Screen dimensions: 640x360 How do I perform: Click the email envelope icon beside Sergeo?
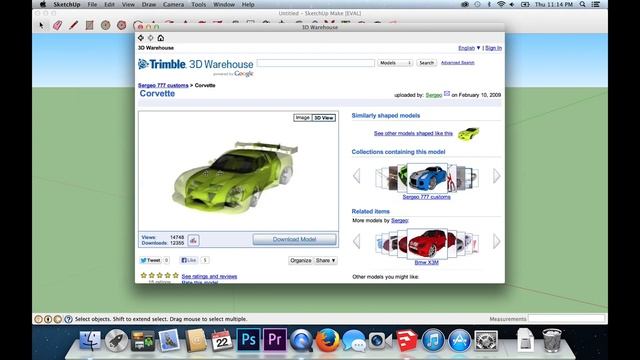click(447, 94)
